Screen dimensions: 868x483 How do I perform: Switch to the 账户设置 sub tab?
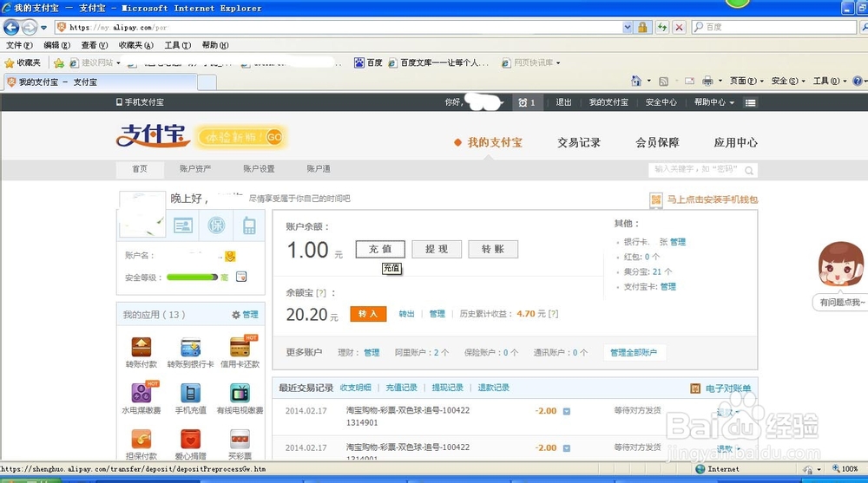pos(259,169)
